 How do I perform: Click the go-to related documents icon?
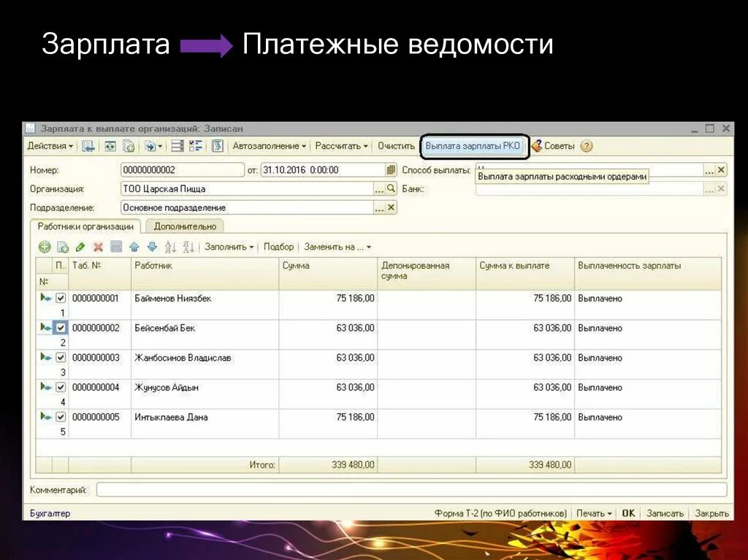153,147
